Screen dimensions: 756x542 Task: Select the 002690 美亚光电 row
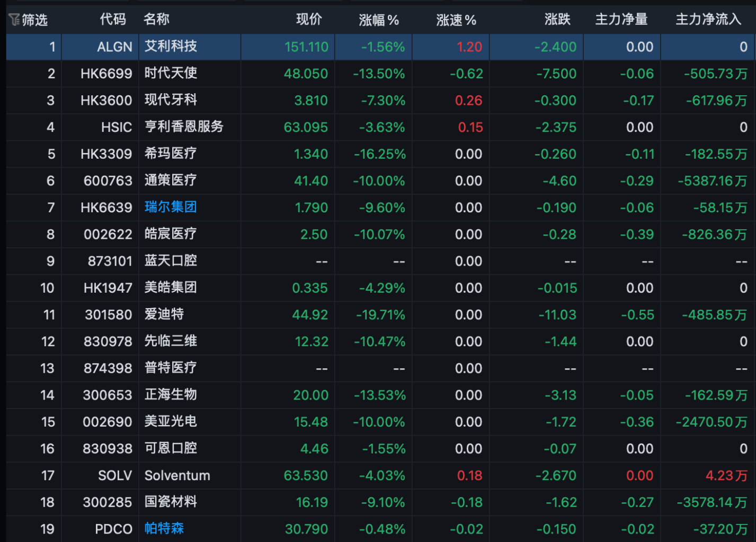tap(381, 422)
